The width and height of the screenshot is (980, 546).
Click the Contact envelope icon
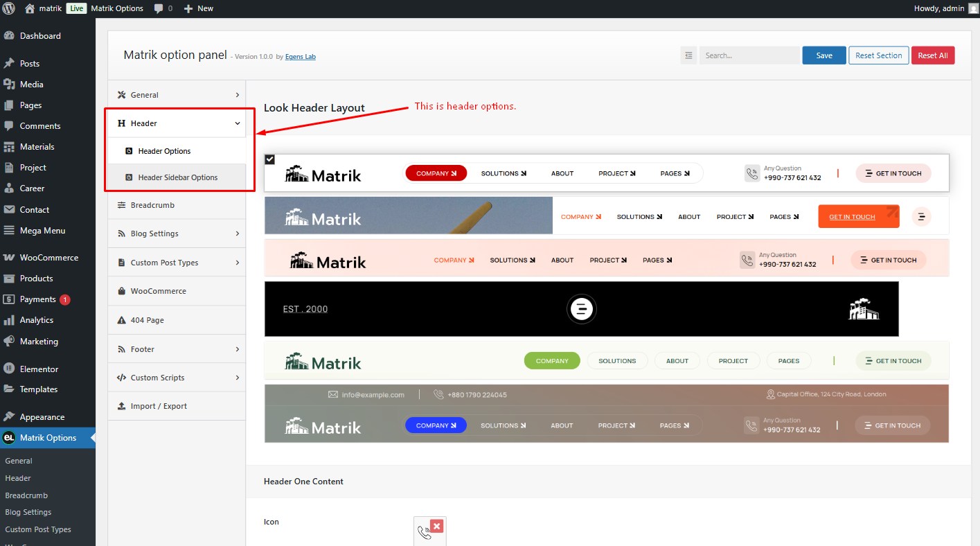point(9,209)
